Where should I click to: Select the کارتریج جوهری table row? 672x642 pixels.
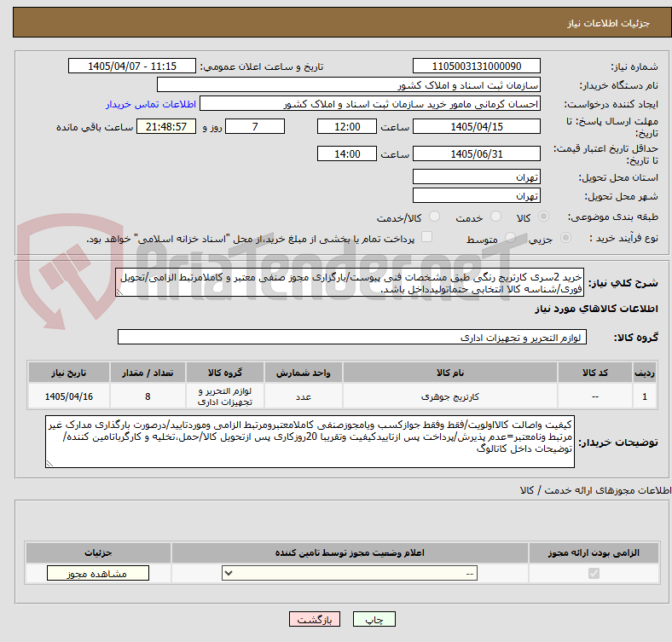343,396
